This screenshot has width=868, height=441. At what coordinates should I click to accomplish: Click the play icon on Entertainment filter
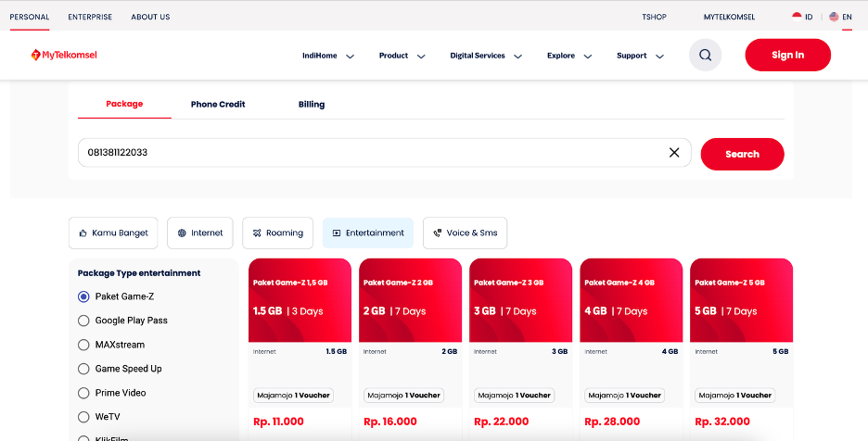click(x=336, y=233)
